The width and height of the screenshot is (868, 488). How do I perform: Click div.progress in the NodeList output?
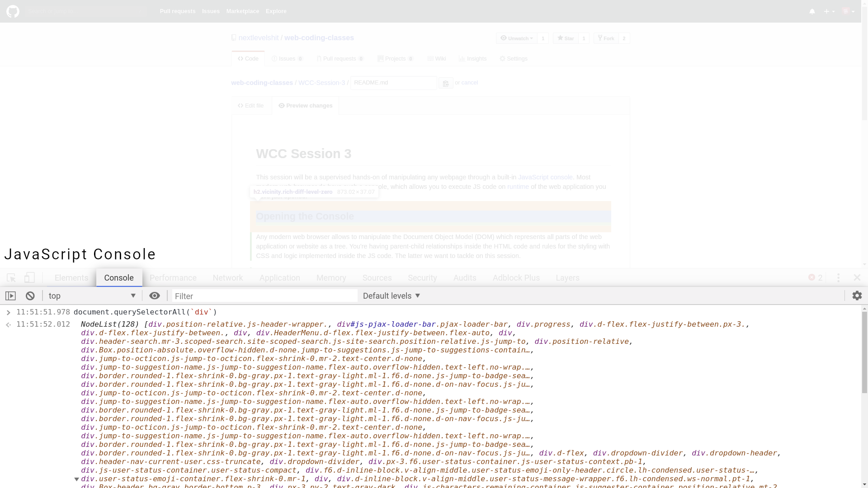[543, 324]
